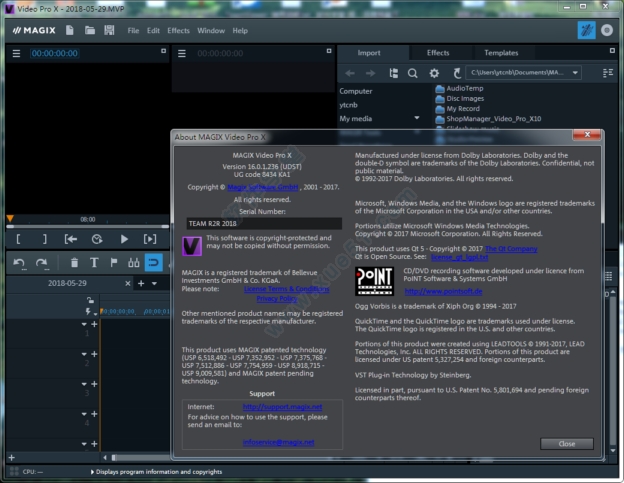Open the project tab dropdown arrow
The image size is (624, 483).
154,283
